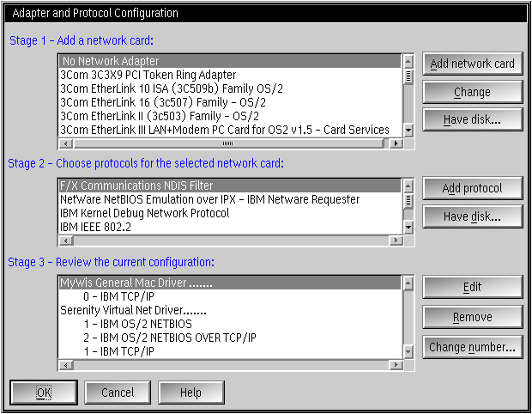The width and height of the screenshot is (532, 414).
Task: Select 2 - IBM OS/2 NETBIOS OVER TCP/IP
Action: 230,338
